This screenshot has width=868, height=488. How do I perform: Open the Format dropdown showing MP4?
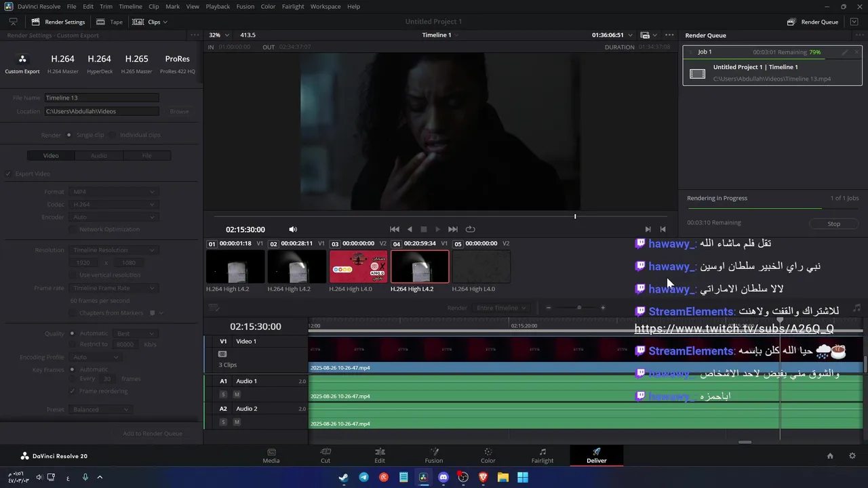pos(114,192)
